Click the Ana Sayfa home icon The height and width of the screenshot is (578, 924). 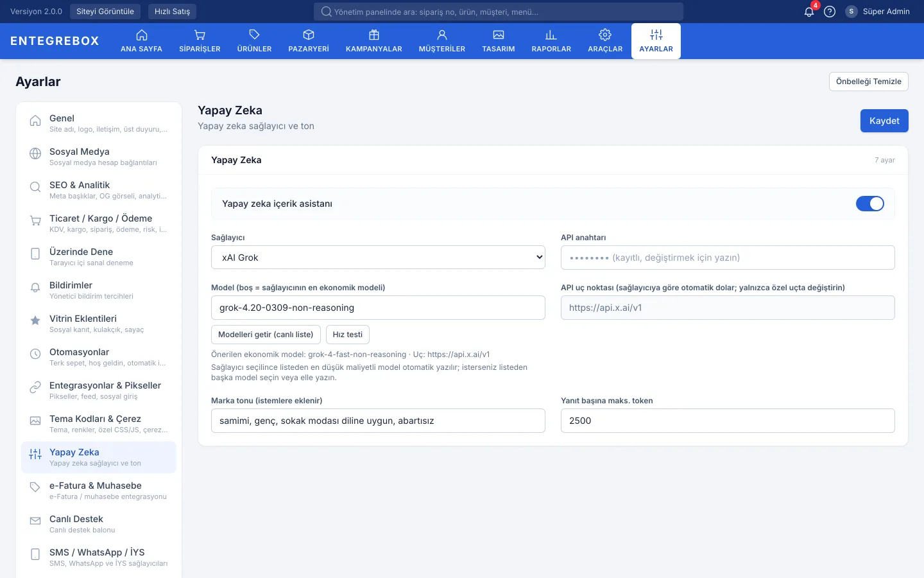(x=142, y=35)
